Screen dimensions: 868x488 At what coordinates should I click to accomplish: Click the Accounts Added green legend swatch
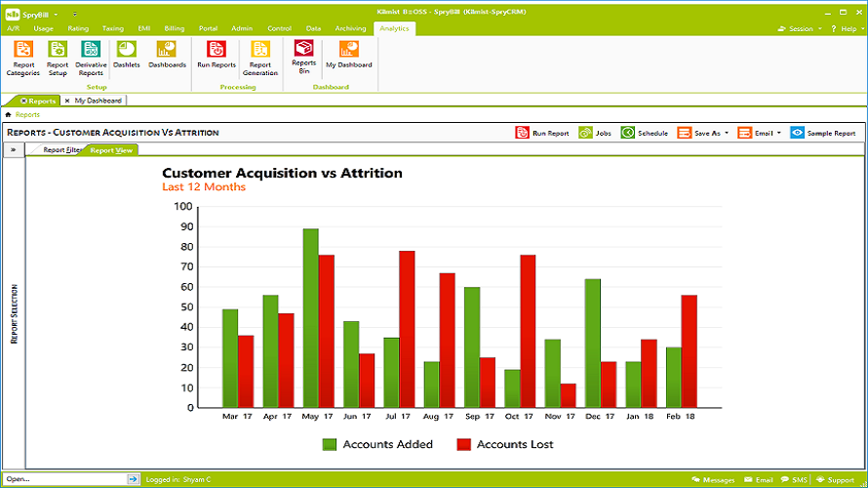point(330,444)
